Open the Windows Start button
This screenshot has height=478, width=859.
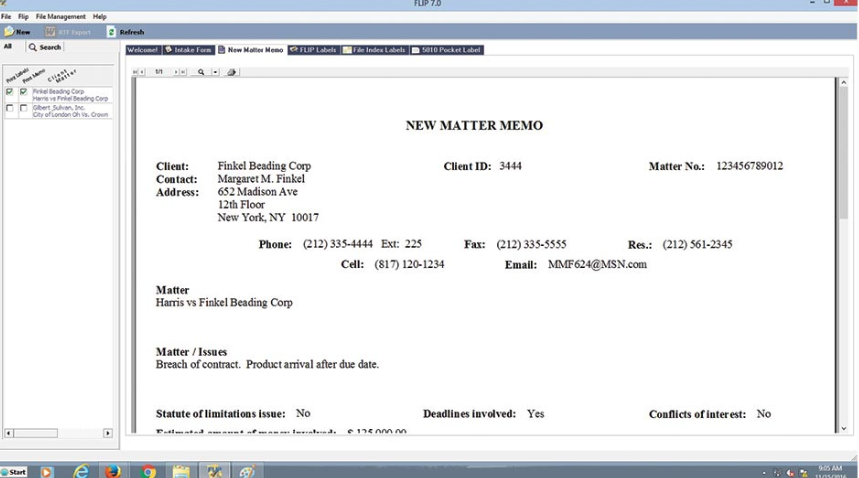[x=14, y=472]
